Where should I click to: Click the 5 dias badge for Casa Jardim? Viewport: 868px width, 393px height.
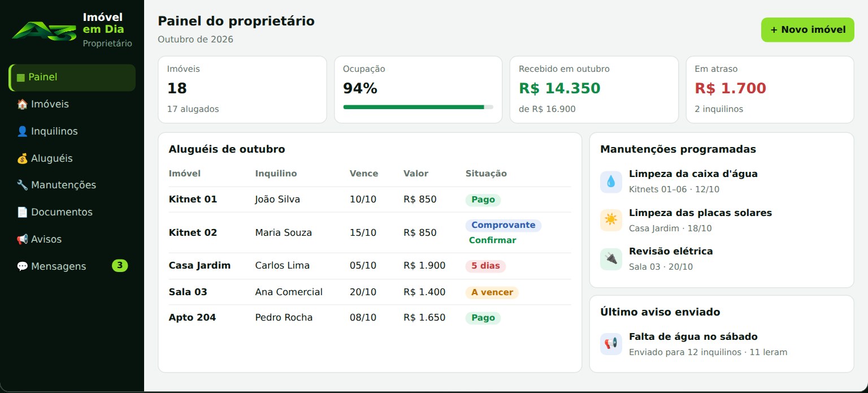coord(485,266)
